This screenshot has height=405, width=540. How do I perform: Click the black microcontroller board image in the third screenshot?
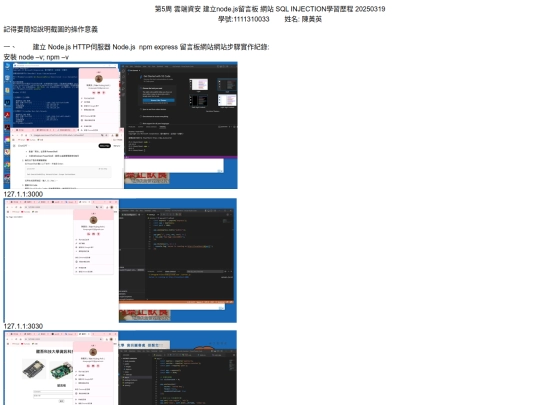[34, 368]
